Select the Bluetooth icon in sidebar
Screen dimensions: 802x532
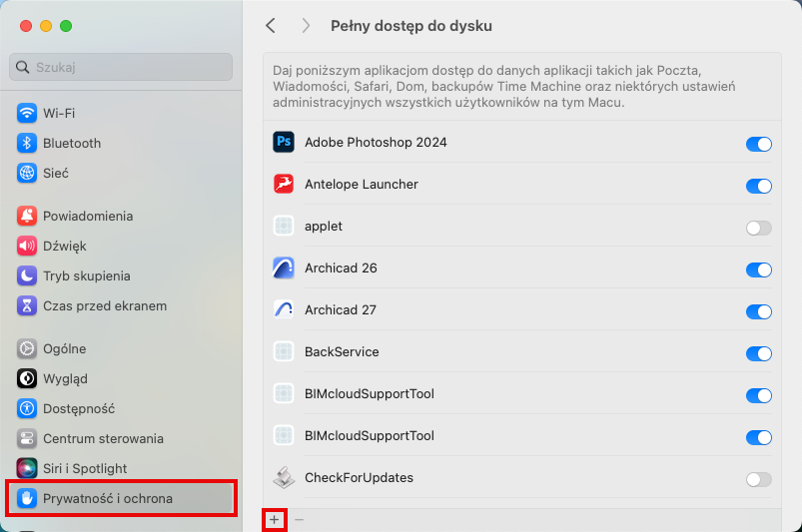[x=27, y=143]
